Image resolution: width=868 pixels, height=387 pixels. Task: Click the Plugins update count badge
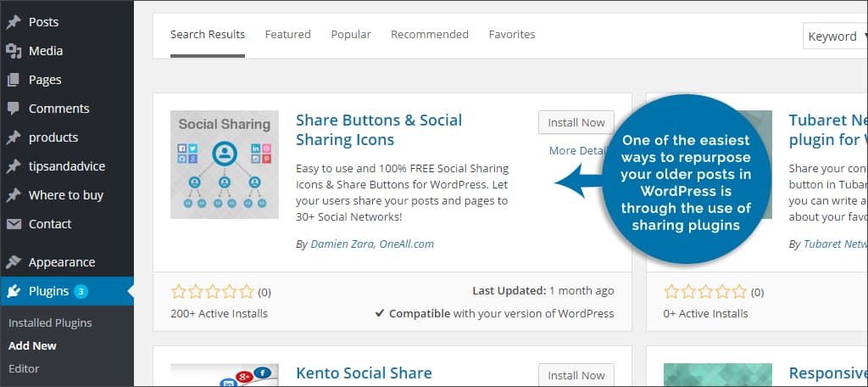[x=81, y=291]
